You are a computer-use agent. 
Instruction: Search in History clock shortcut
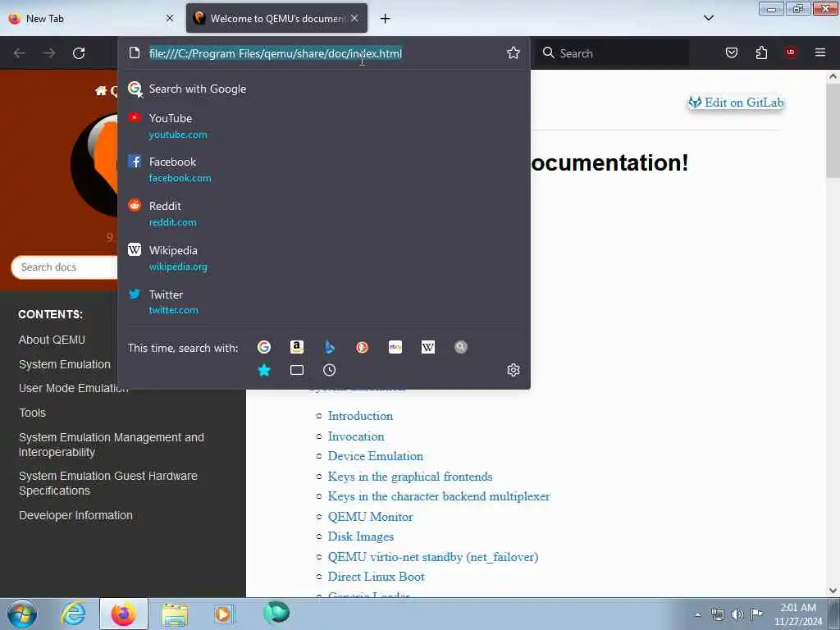(330, 370)
